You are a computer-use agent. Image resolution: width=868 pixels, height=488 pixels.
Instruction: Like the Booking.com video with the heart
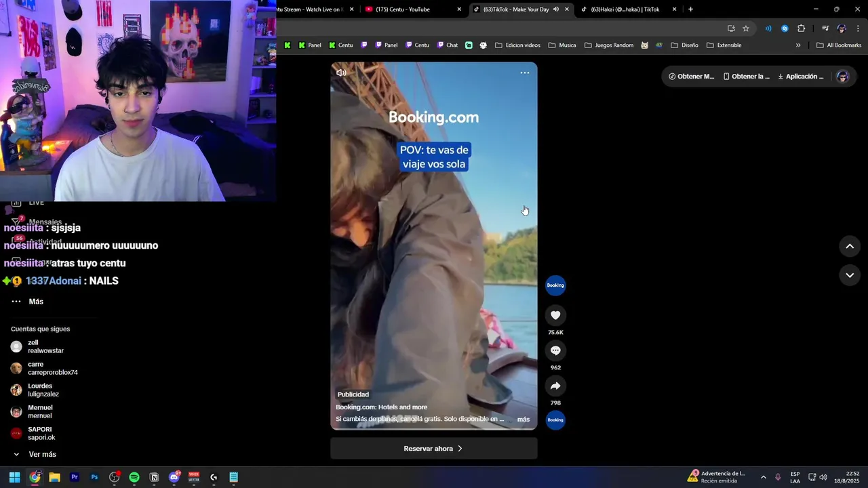click(555, 315)
